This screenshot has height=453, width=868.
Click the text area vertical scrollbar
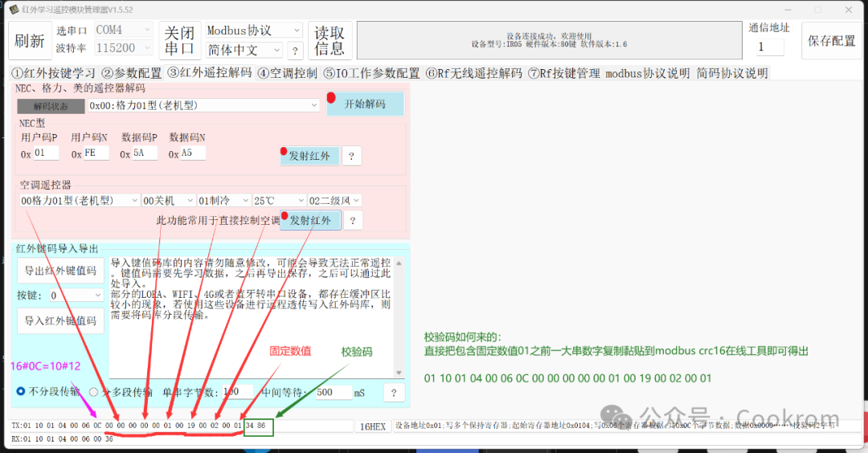point(399,317)
